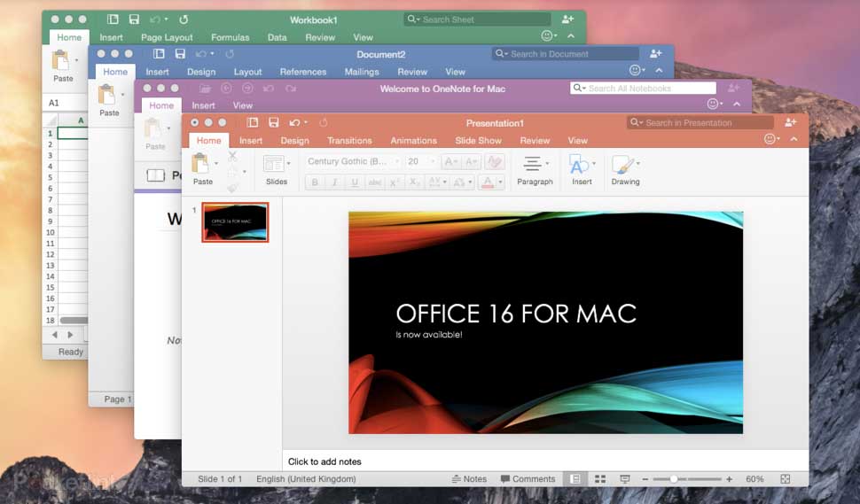
Task: Click Increase Font Size in PowerPoint
Action: point(450,161)
